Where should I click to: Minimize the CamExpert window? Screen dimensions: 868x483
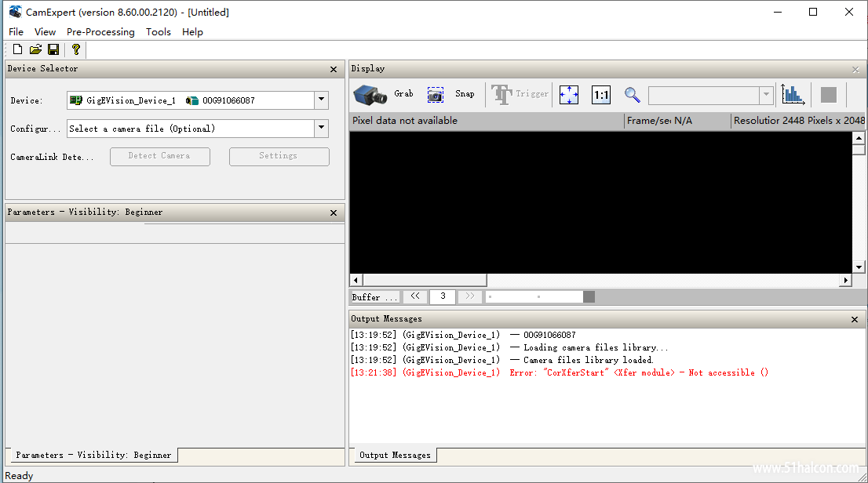[778, 13]
